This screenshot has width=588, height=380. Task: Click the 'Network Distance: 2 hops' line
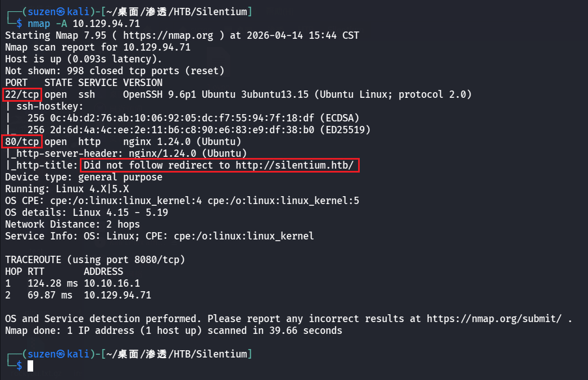pos(73,224)
